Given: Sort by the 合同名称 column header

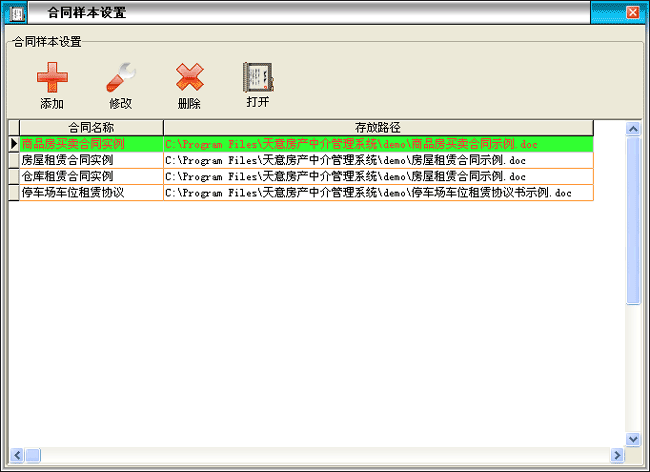Looking at the screenshot, I should point(90,128).
